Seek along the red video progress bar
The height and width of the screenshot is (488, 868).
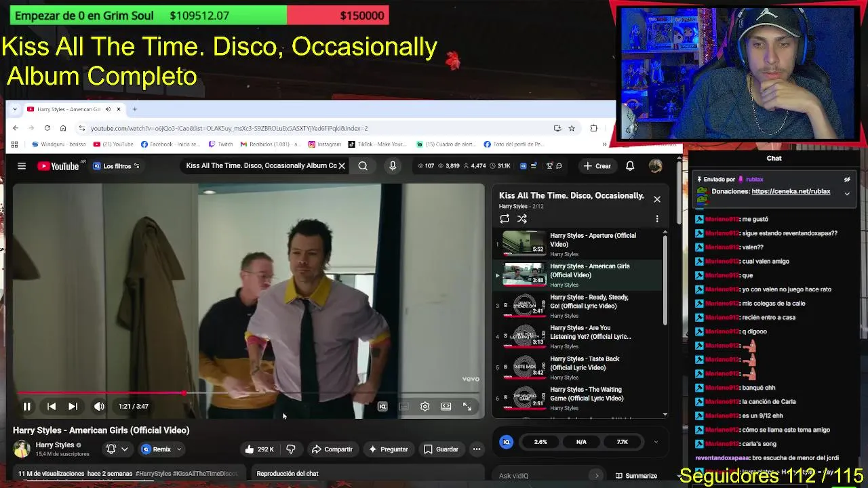248,393
